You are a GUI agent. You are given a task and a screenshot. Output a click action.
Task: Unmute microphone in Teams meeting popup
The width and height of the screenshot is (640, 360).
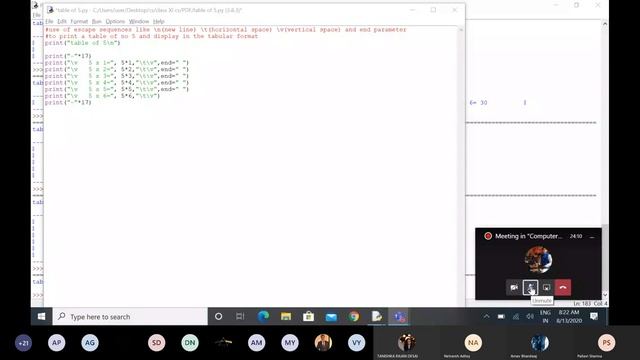(530, 287)
